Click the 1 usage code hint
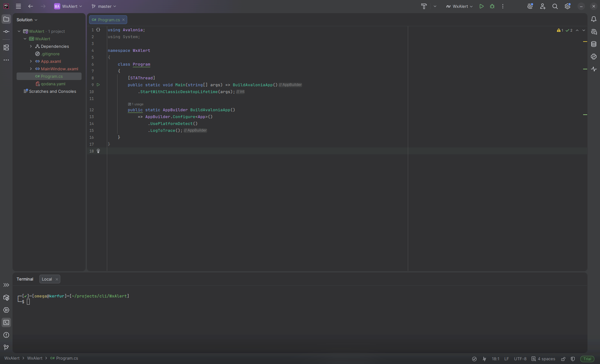Screen dimensions: 600x364 pyautogui.click(x=137, y=104)
